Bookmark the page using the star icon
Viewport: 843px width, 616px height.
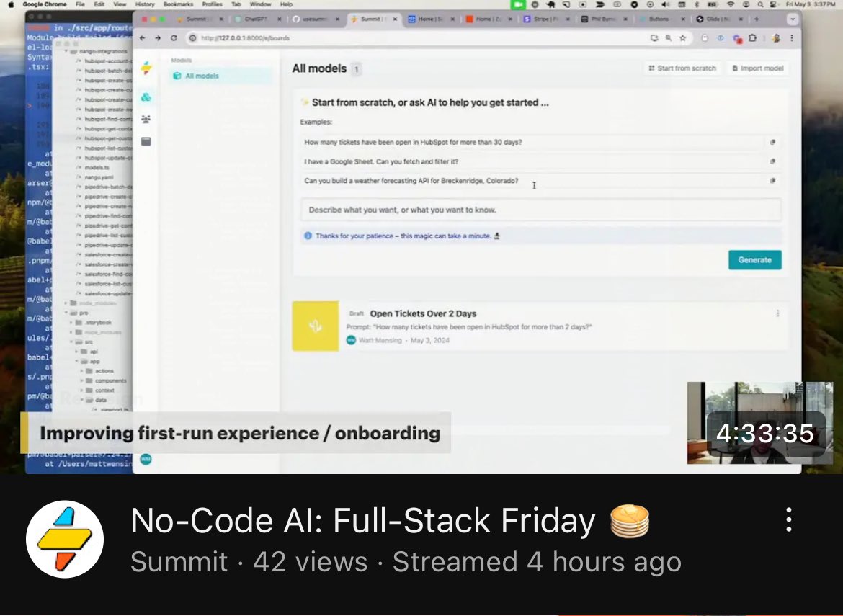point(682,38)
